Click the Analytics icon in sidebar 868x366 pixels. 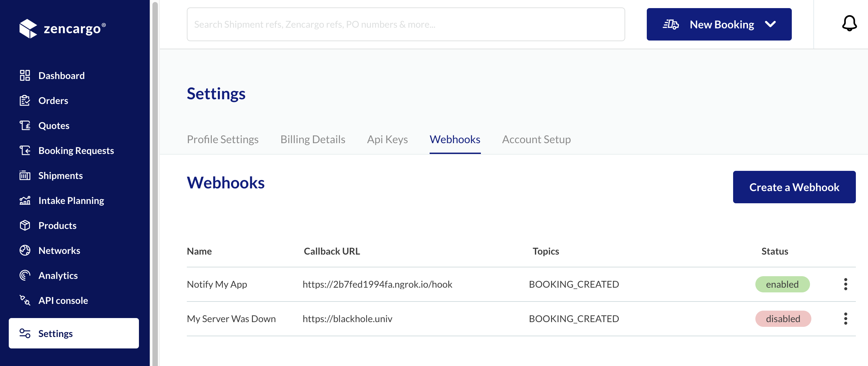click(24, 275)
